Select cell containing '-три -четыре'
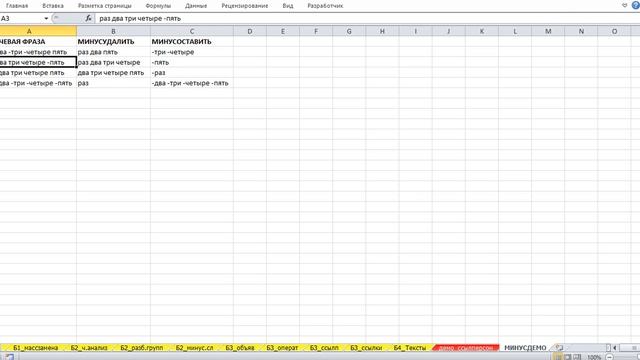Image resolution: width=640 pixels, height=360 pixels. click(x=192, y=52)
